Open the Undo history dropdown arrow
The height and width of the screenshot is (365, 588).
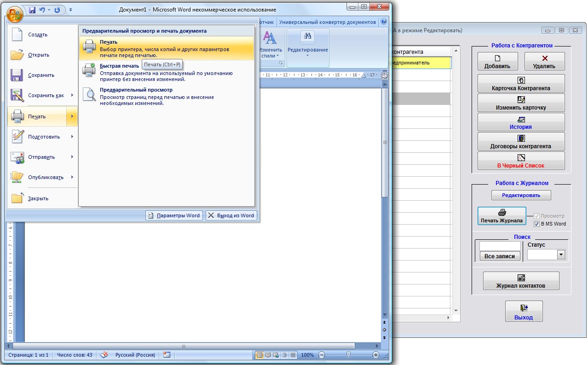coord(48,10)
